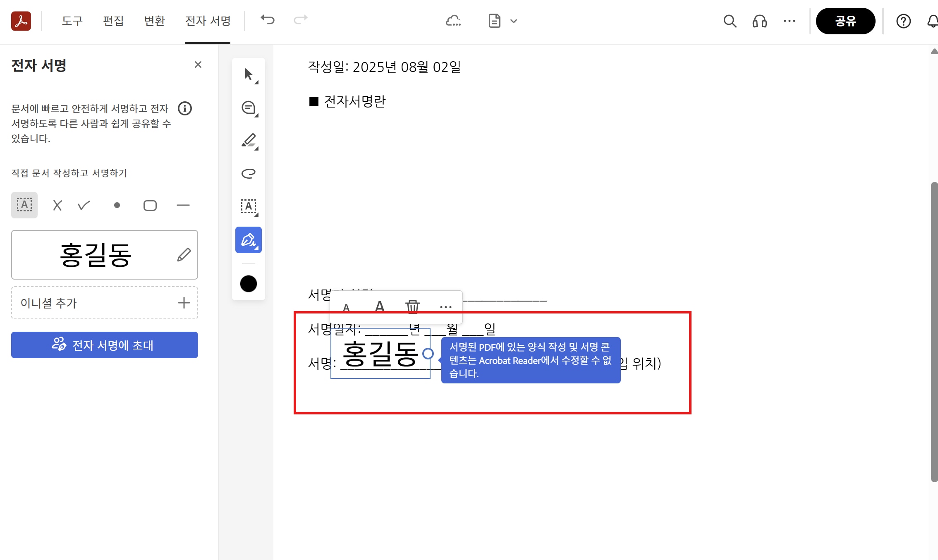The width and height of the screenshot is (938, 560).
Task: Expand the document file dropdown chevron
Action: click(514, 21)
